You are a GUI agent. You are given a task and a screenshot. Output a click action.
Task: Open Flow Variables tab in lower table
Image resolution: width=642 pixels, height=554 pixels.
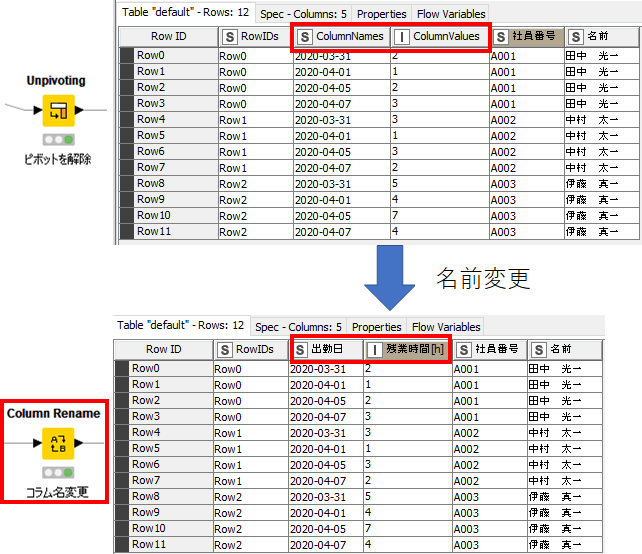(x=446, y=327)
